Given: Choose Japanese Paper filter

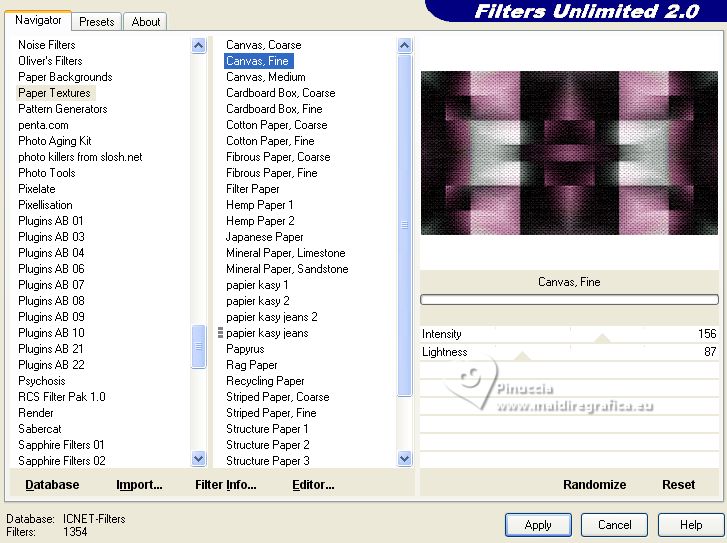Looking at the screenshot, I should point(264,237).
